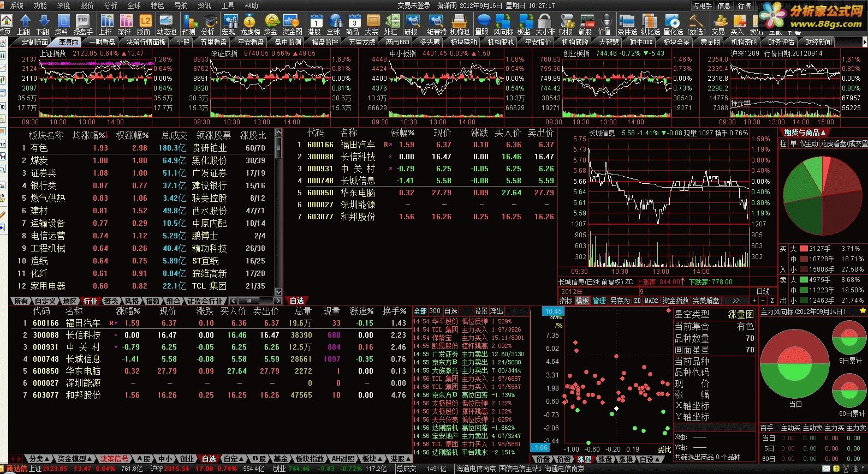This screenshot has height=474, width=868.
Task: Open the 报价 menu
Action: tap(87, 5)
